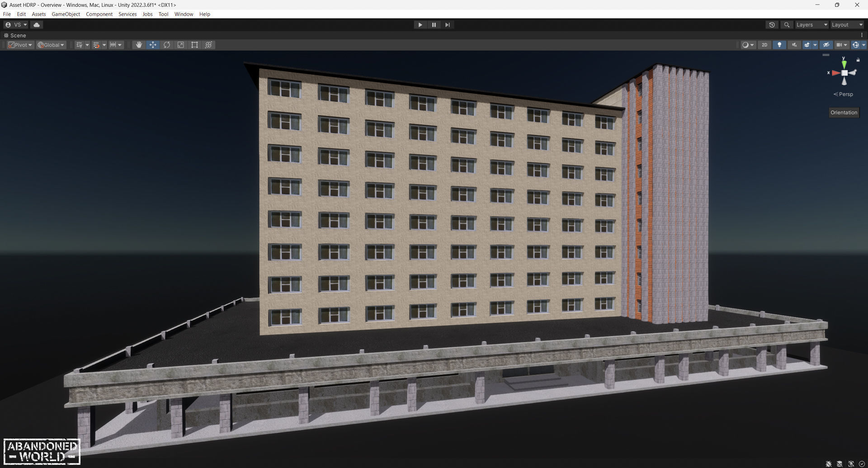Click the grid visibility icon
Viewport: 868px width, 468px height.
[x=79, y=45]
